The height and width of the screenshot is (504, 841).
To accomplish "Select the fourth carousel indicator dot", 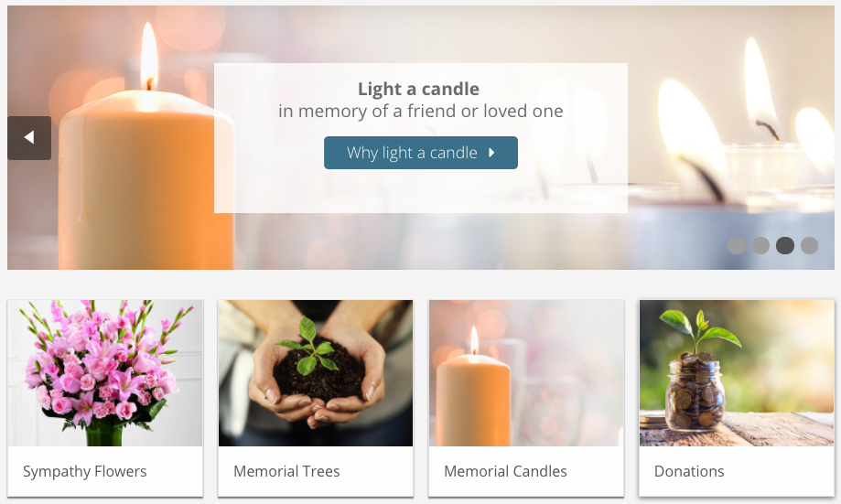I will point(809,245).
